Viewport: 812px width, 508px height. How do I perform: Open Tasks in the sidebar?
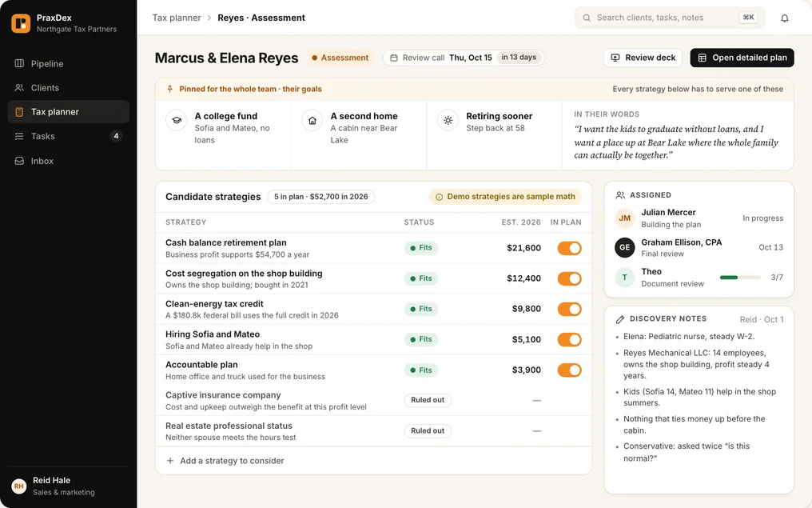(69, 136)
